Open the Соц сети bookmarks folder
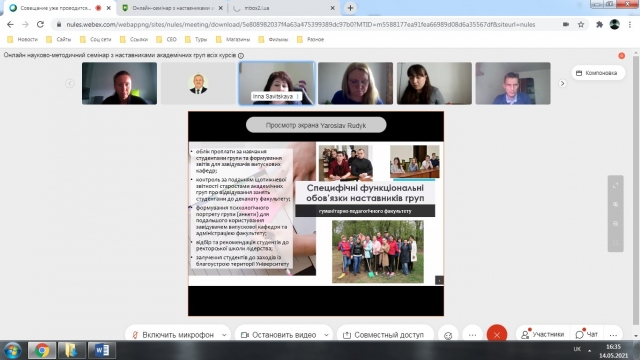 click(96, 40)
